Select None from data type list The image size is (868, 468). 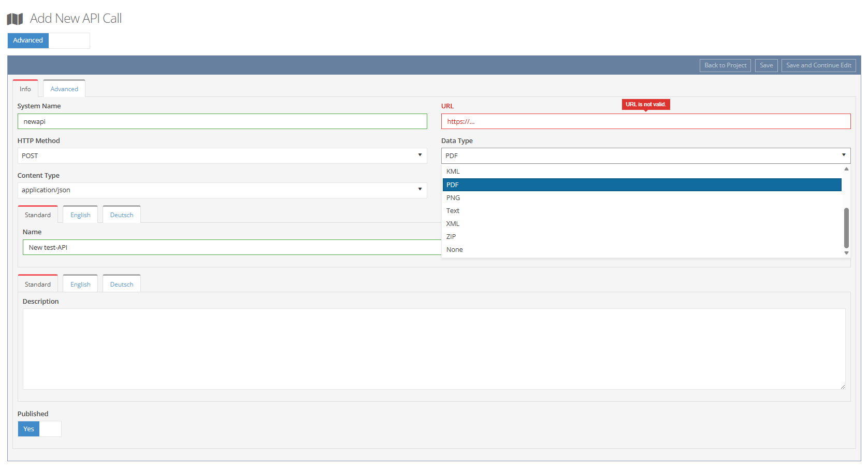pos(455,250)
